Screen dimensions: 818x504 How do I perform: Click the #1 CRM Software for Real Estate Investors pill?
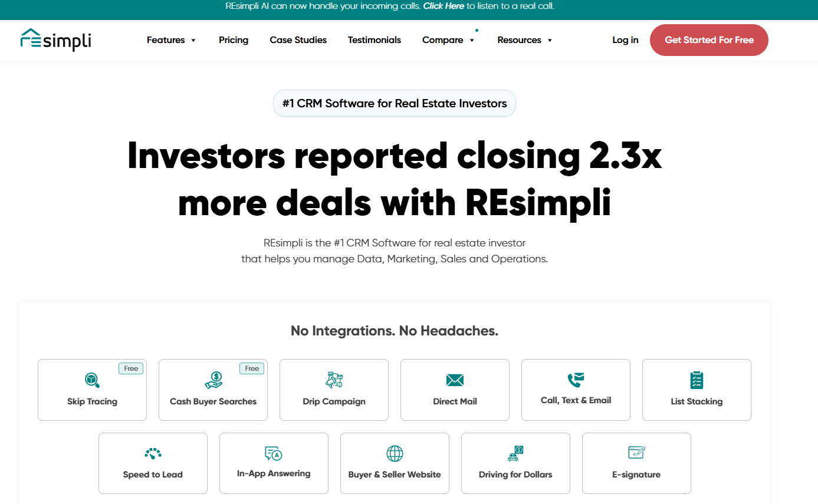(x=395, y=103)
